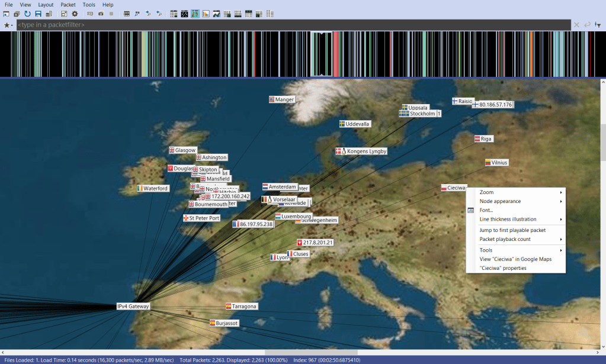The width and height of the screenshot is (606, 364).
Task: Choose Font... from the context menu
Action: point(486,210)
